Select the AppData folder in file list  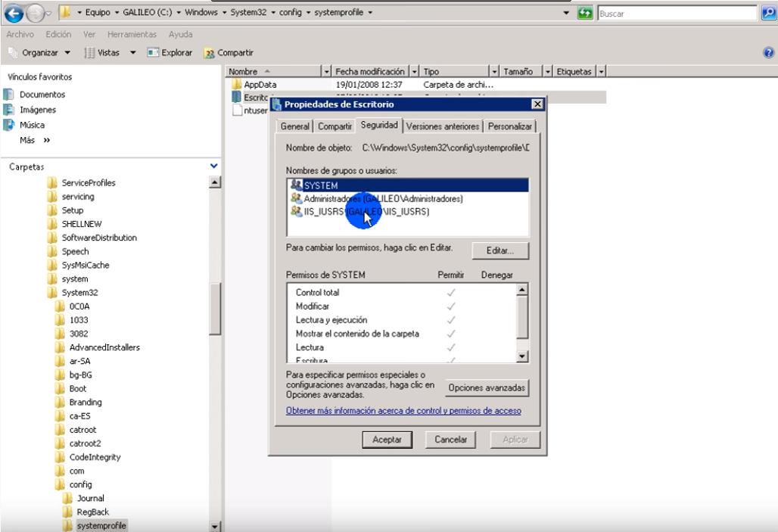click(x=260, y=85)
